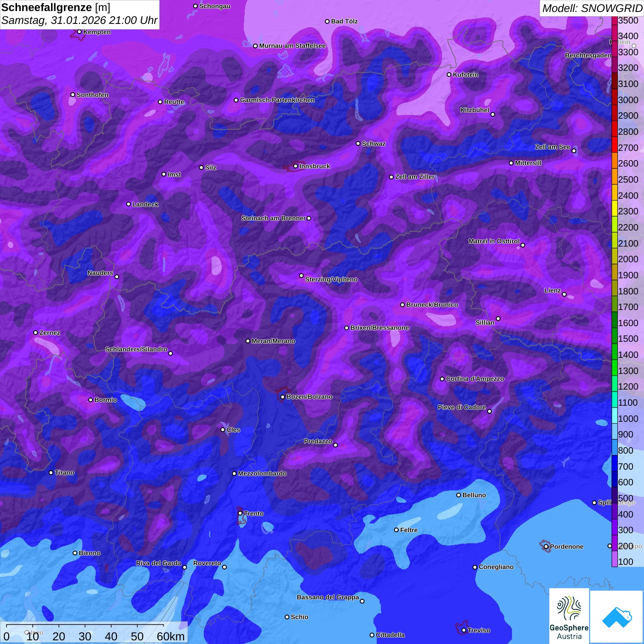644x644 pixels.
Task: Click the Mittersill label
Action: pyautogui.click(x=528, y=163)
